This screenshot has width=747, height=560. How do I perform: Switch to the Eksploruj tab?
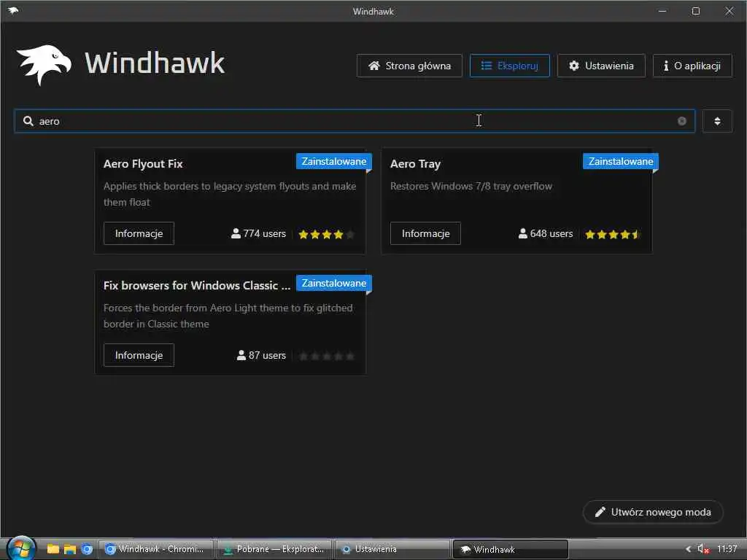coord(509,66)
